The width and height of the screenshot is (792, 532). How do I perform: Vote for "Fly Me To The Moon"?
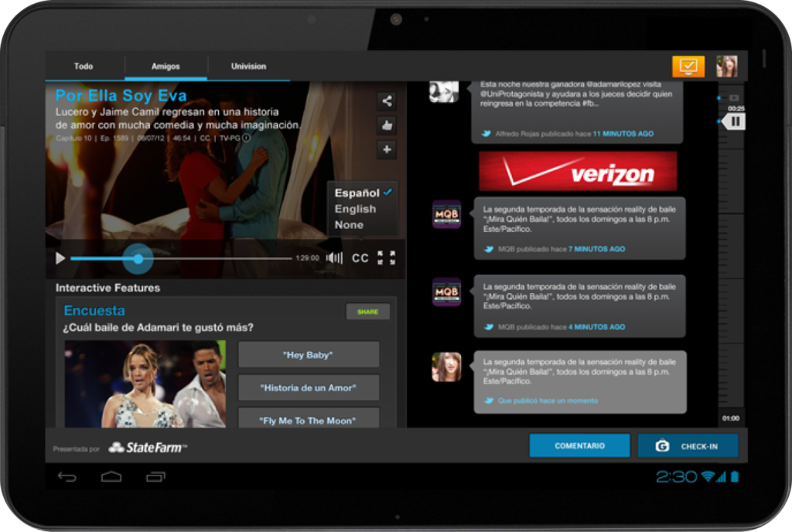coord(308,418)
